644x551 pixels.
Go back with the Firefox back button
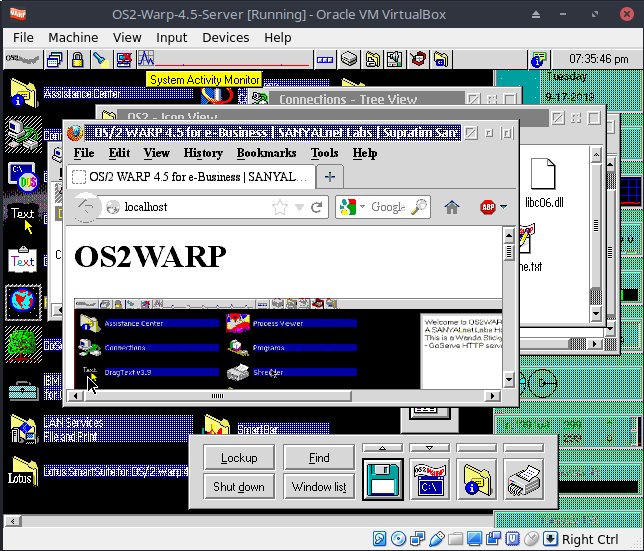85,207
